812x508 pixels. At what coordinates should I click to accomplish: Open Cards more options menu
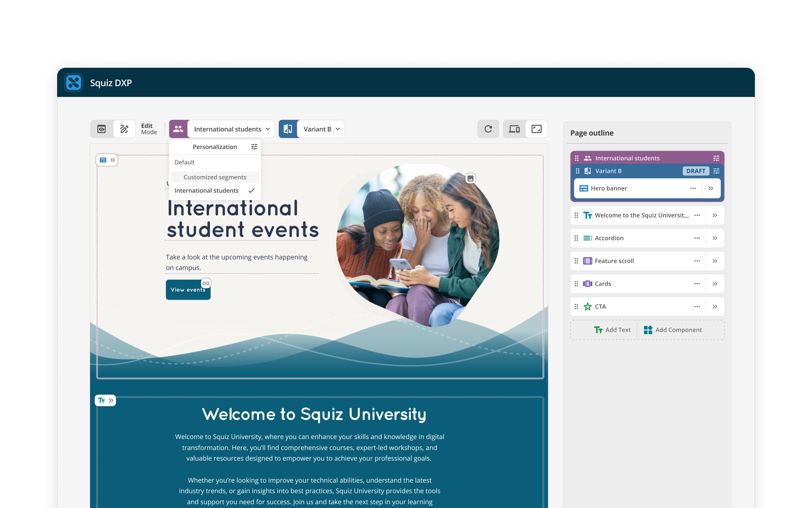tap(697, 284)
